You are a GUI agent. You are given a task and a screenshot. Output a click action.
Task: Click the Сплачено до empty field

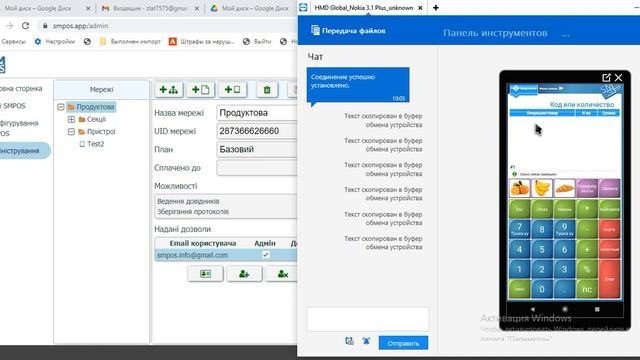pos(257,168)
